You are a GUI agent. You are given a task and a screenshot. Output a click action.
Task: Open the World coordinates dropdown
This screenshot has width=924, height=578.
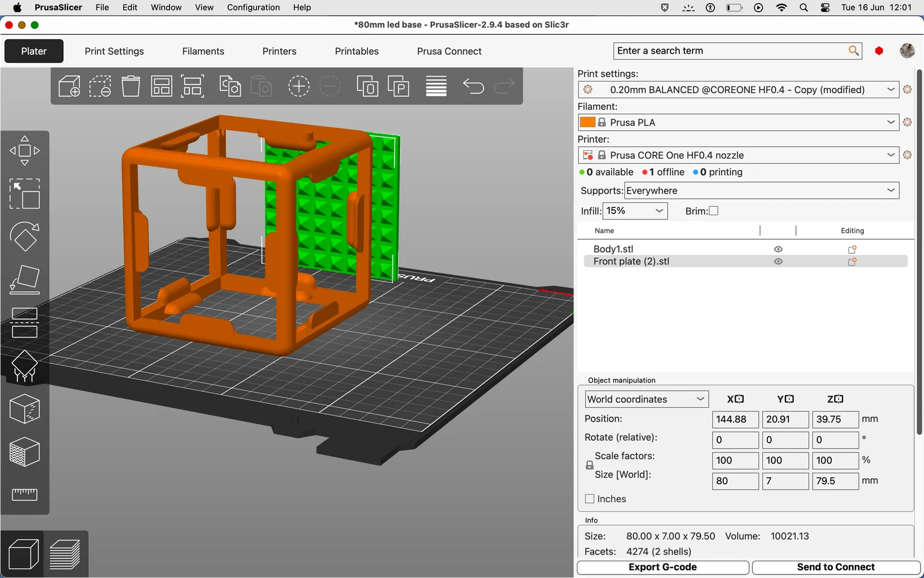pyautogui.click(x=647, y=399)
